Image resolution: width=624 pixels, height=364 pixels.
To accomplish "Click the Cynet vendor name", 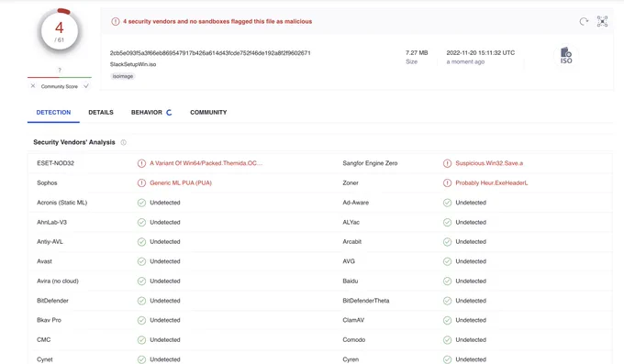I will click(45, 359).
